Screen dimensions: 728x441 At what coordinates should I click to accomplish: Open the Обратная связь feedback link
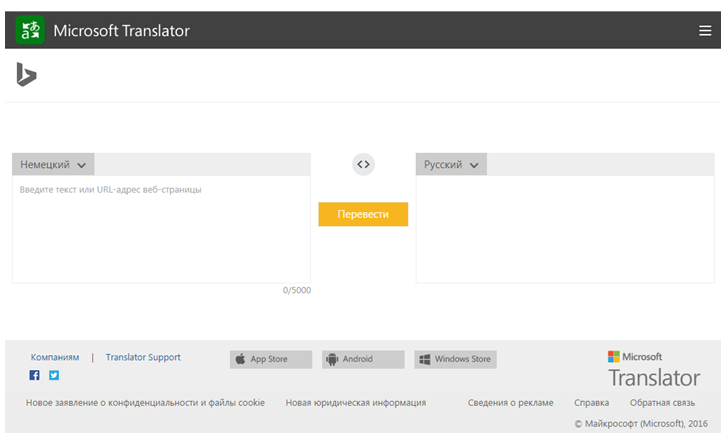point(662,402)
